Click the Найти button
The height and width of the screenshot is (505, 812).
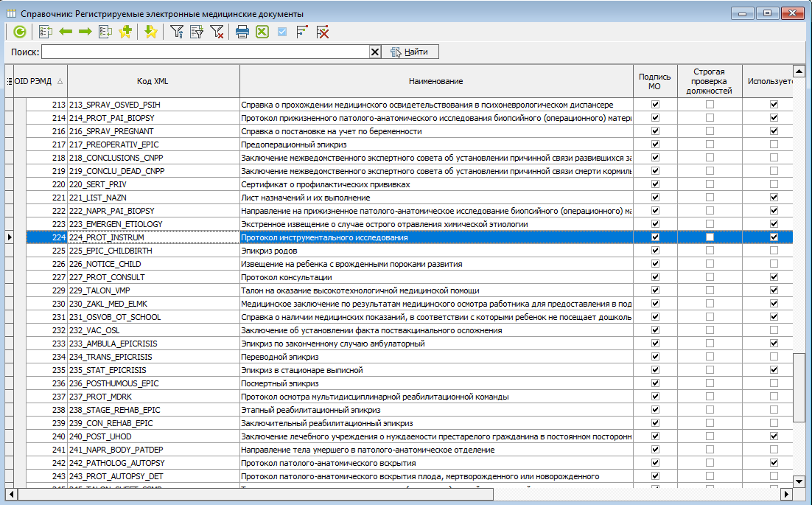(x=410, y=52)
